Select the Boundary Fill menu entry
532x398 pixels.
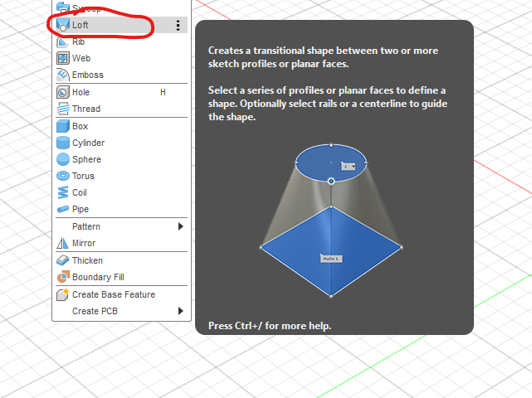pos(97,277)
